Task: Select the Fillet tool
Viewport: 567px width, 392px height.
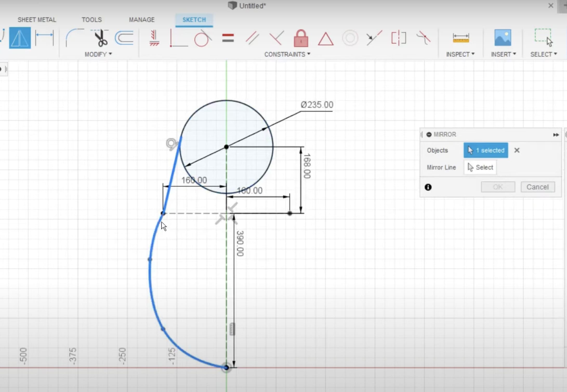Action: point(74,38)
